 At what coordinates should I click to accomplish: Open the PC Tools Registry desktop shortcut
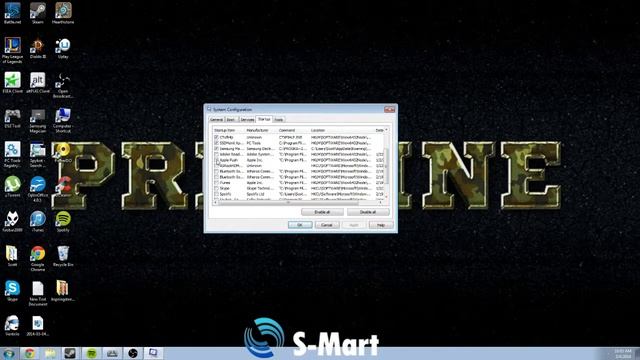[12, 155]
